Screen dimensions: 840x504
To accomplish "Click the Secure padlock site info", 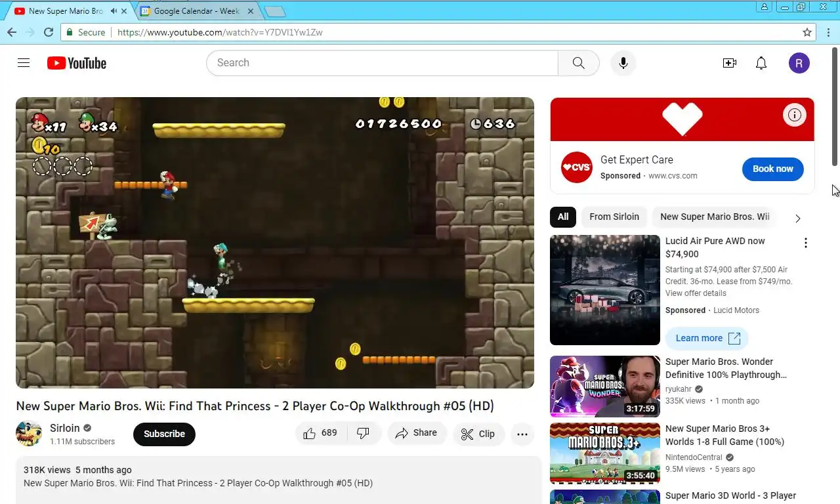I will tap(85, 32).
